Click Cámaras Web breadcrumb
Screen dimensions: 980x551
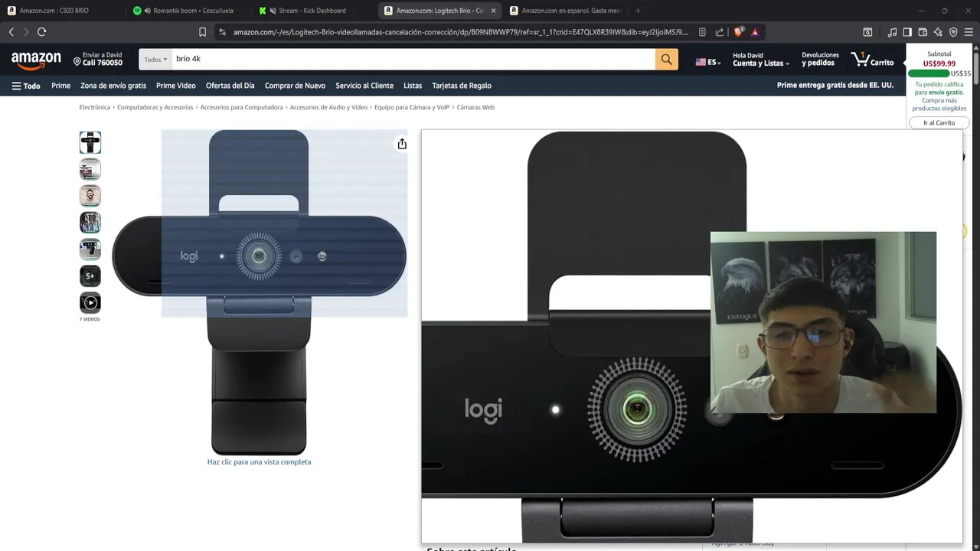(x=475, y=107)
